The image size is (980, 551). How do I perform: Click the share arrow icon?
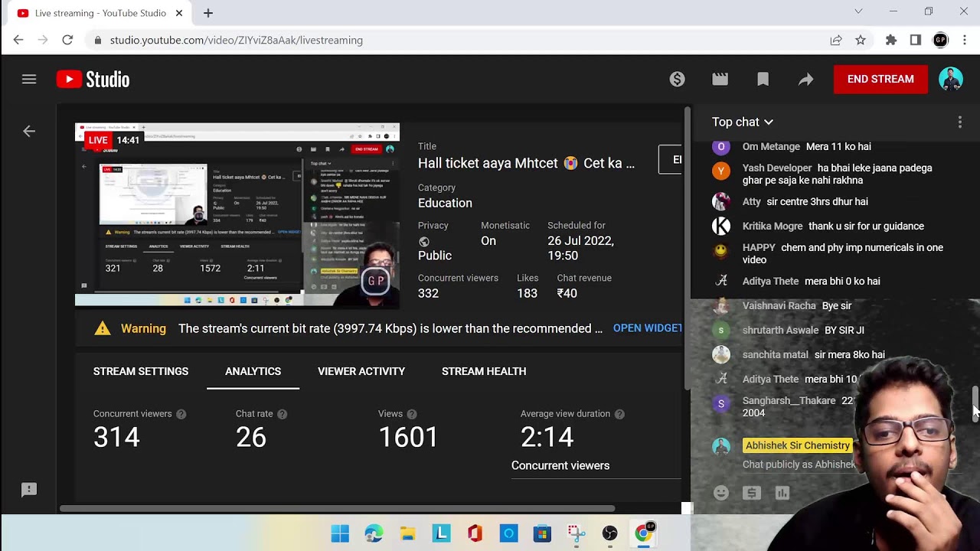point(805,79)
